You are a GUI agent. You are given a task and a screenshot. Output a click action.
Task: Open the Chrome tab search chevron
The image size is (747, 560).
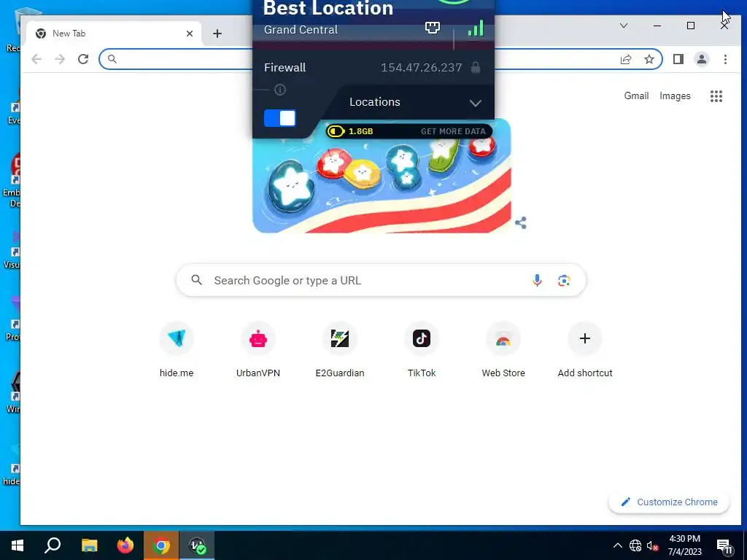pos(624,26)
